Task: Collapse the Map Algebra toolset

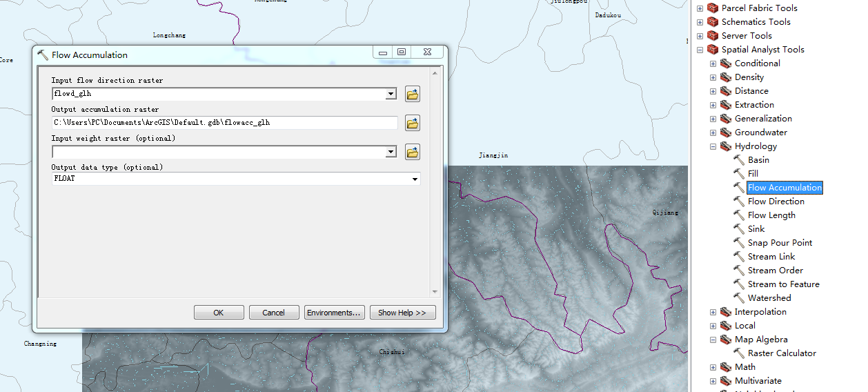Action: coord(713,340)
